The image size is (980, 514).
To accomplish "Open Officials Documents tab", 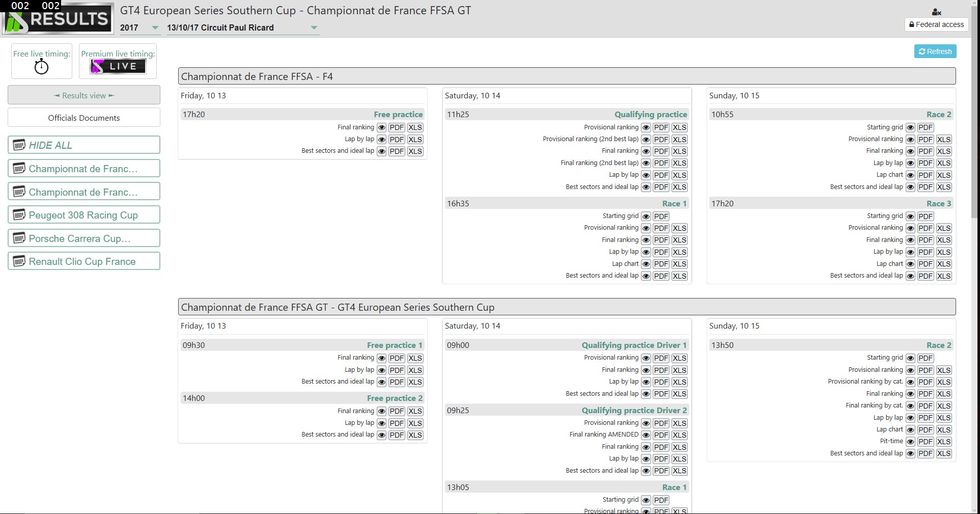I will 84,118.
